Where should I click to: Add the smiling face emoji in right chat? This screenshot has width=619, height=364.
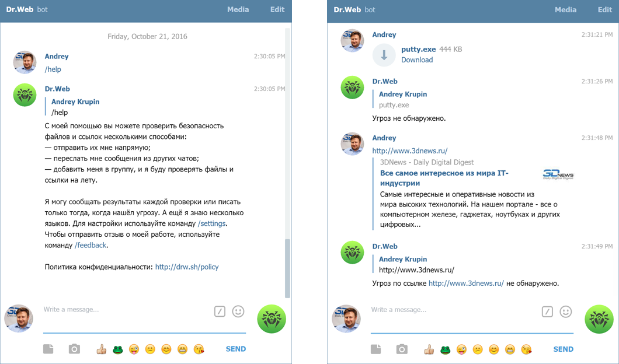[x=494, y=349]
